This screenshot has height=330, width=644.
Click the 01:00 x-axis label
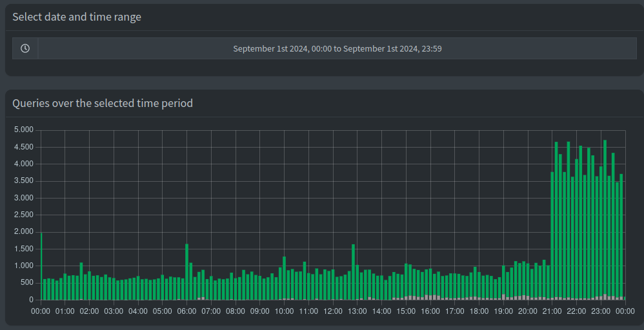tap(65, 311)
